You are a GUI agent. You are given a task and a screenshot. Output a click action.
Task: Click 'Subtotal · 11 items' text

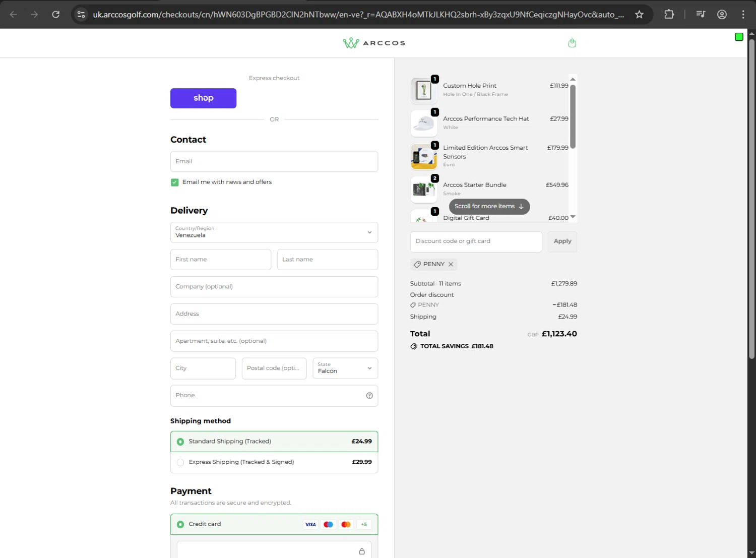[x=435, y=284]
